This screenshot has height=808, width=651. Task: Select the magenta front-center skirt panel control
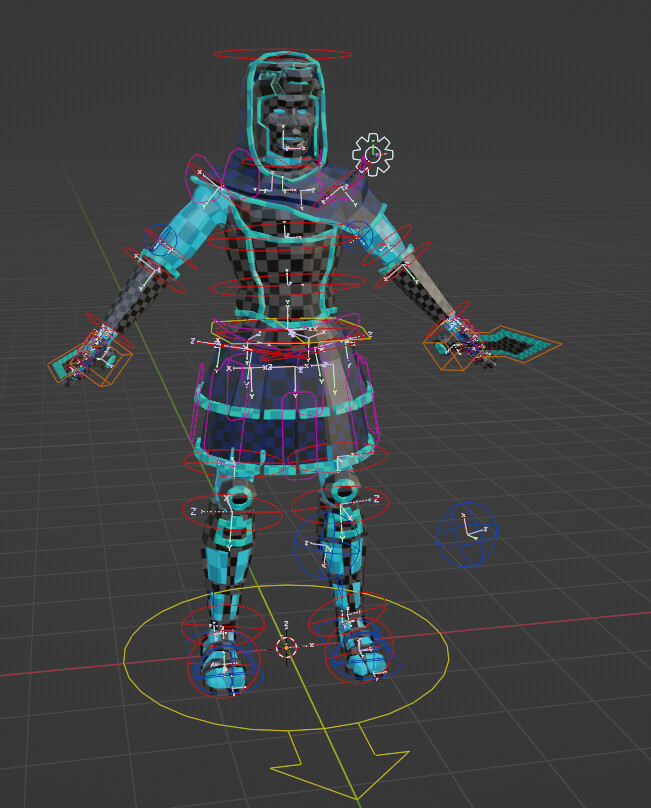pos(298,435)
